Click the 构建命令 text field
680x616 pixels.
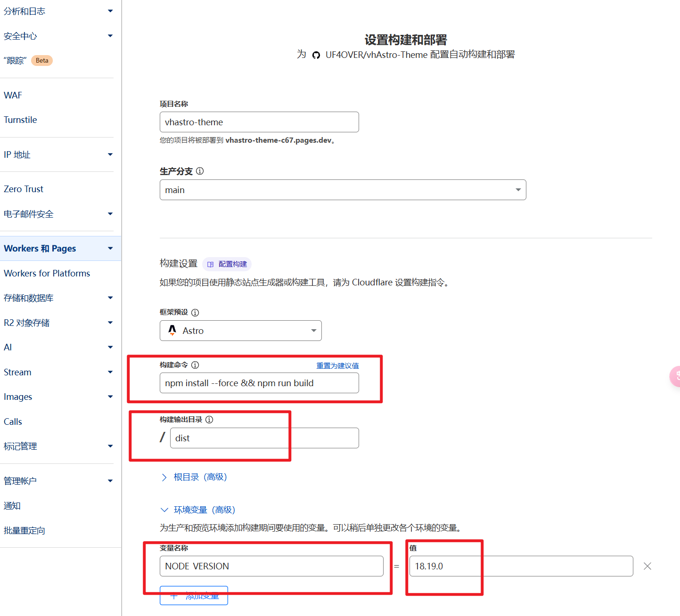[x=259, y=383]
